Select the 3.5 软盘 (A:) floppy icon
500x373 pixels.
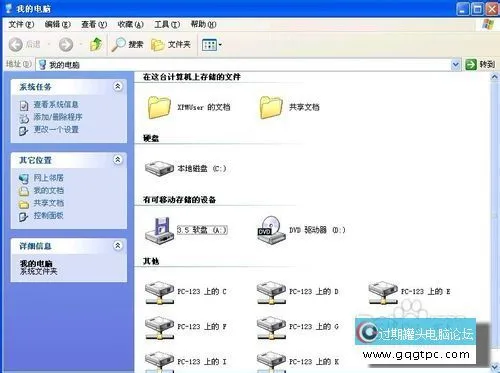(159, 230)
